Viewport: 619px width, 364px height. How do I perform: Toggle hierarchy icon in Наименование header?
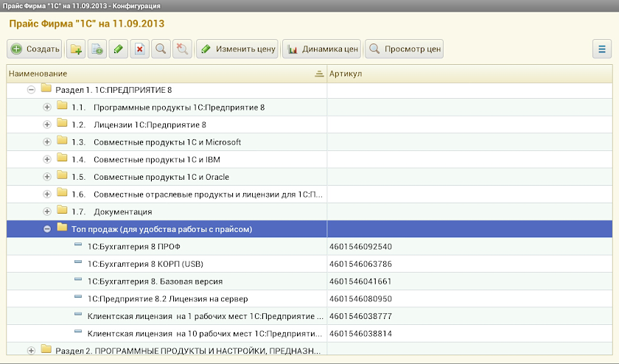[319, 74]
